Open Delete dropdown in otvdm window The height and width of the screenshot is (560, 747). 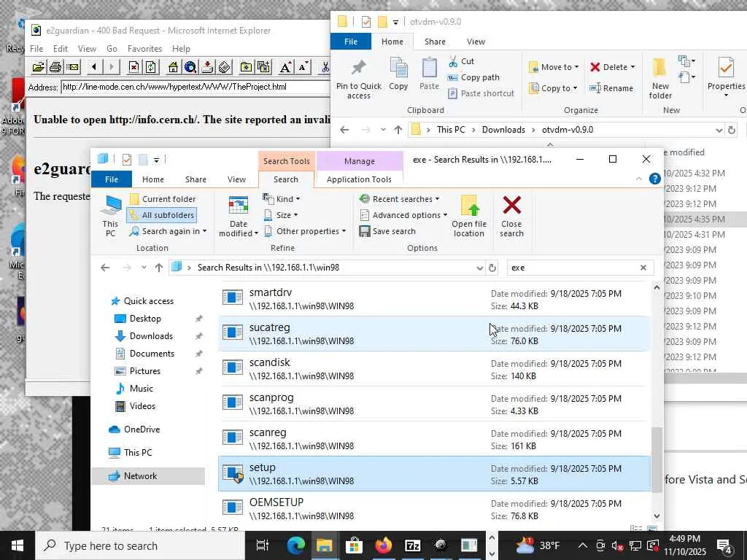pos(613,67)
